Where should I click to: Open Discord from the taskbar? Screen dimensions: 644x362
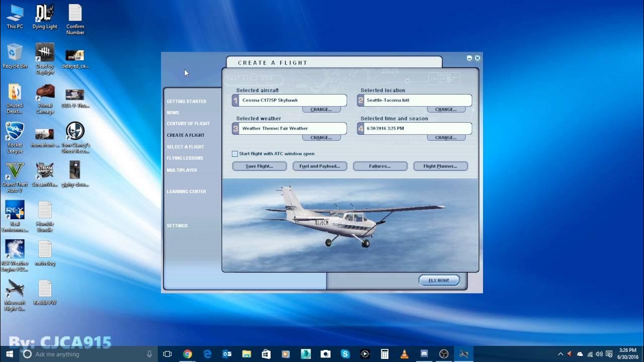[x=424, y=354]
